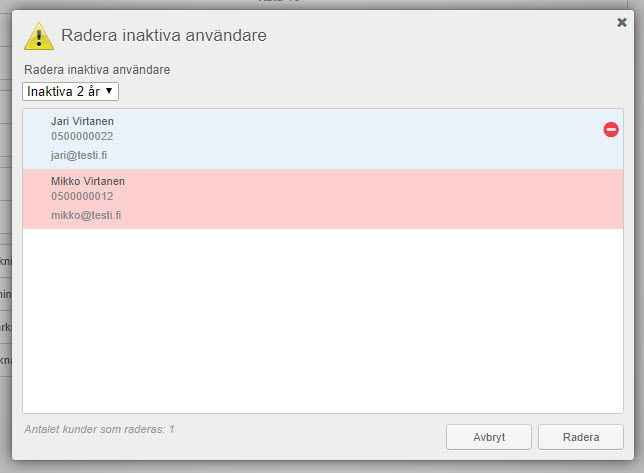
Task: Click the Antalet kunder som raderas text
Action: (x=99, y=429)
